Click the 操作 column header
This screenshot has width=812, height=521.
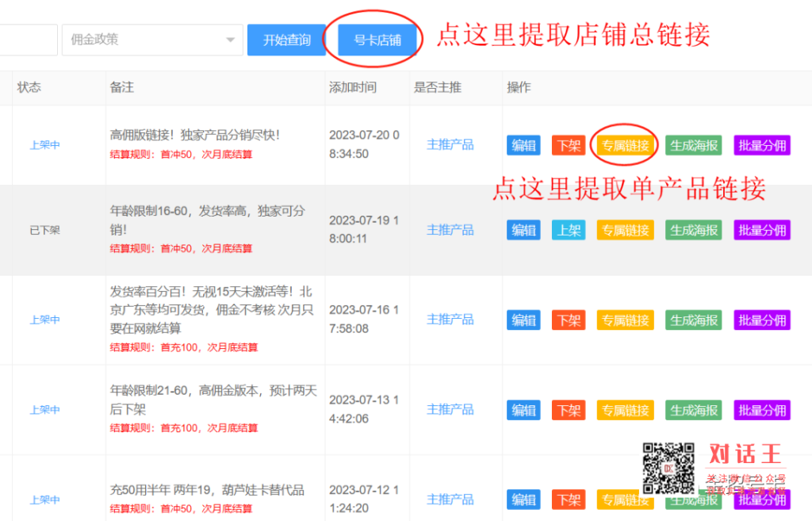(x=519, y=87)
